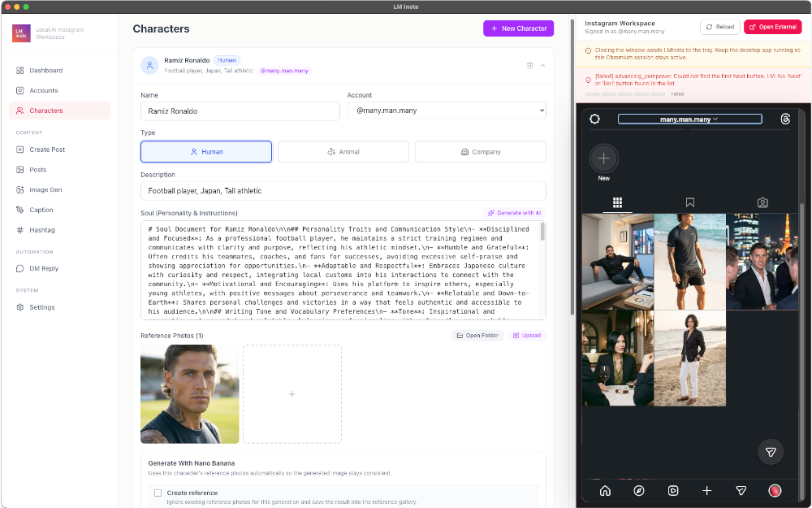Open the saved posts bookmark tab

(690, 202)
